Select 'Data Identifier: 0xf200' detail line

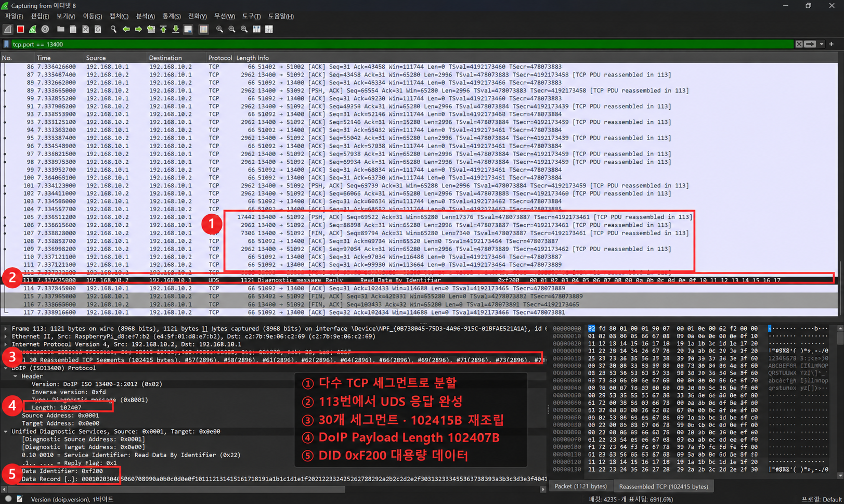pos(62,471)
